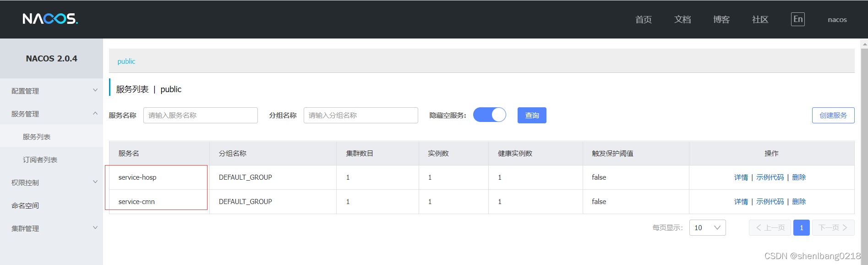This screenshot has height=265, width=868.
Task: Open 博客 in the top navigation
Action: point(721,19)
